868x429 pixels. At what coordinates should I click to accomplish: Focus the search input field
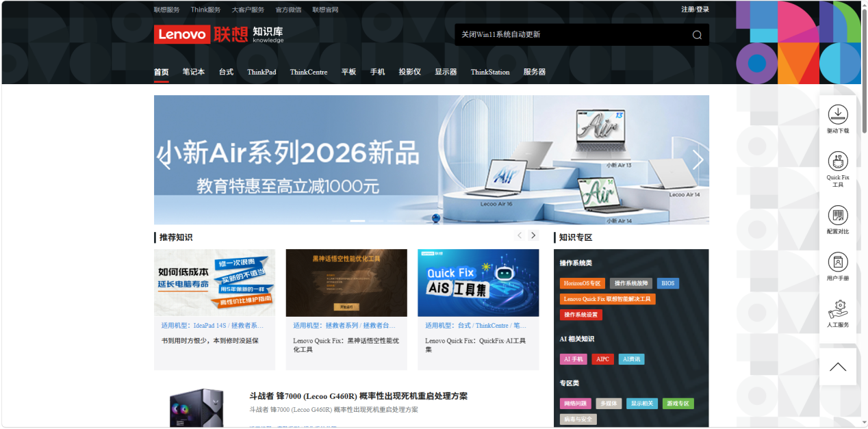point(572,35)
